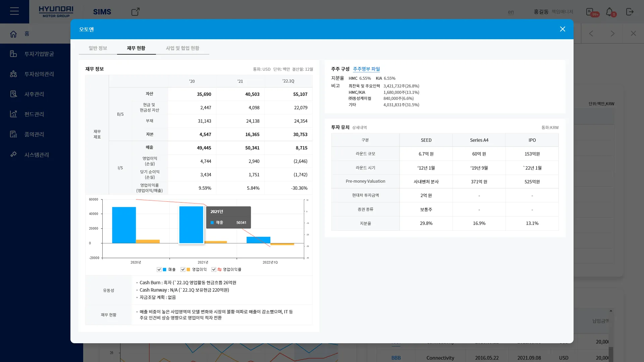
Task: Click the Hyundai Motor Group logo
Action: click(56, 12)
